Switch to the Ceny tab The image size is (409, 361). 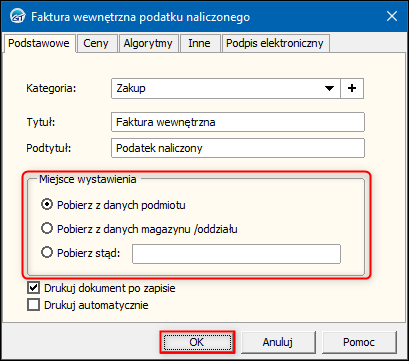click(96, 43)
